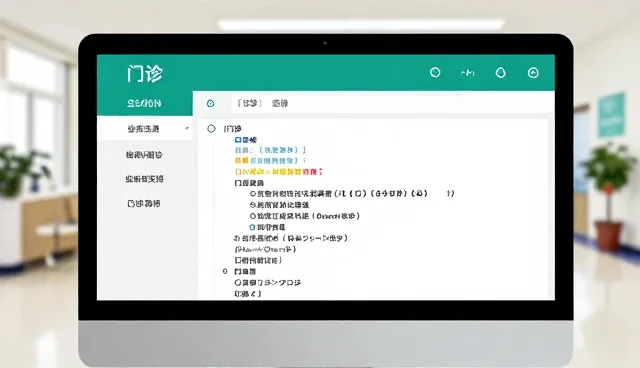Select the light blue text row with parentheses
This screenshot has height=368, width=640.
(270, 150)
